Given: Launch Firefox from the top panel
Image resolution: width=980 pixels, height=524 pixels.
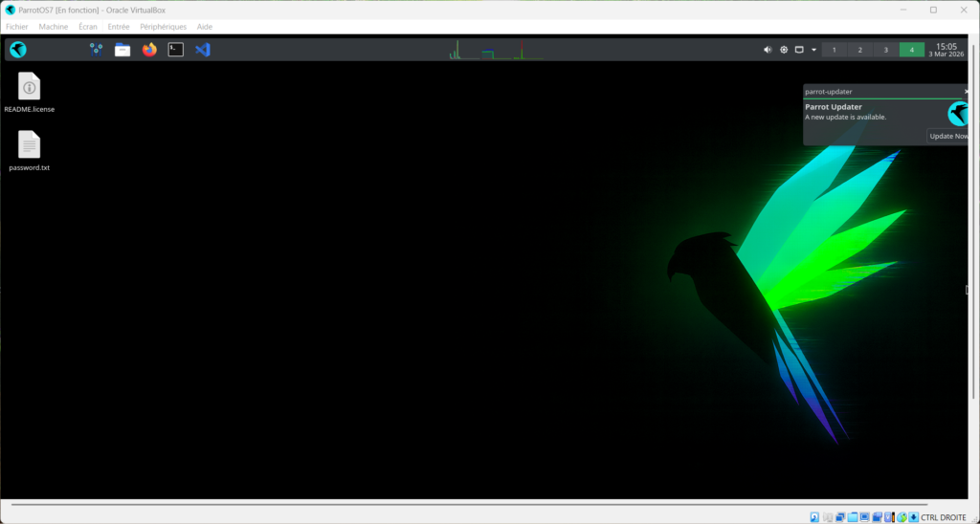Looking at the screenshot, I should (x=149, y=50).
